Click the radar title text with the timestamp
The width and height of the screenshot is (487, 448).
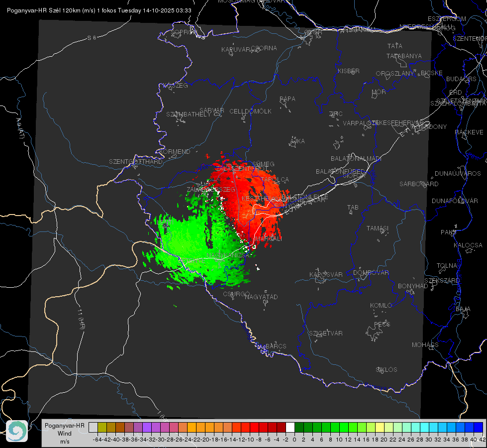tap(99, 10)
